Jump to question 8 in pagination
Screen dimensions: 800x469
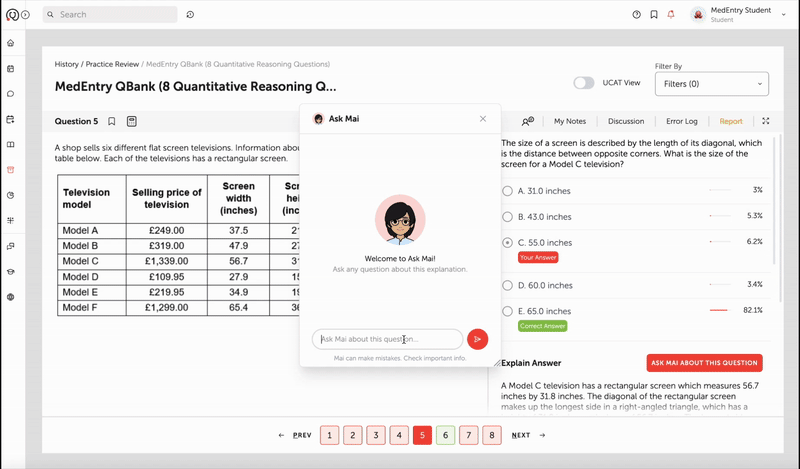(492, 435)
